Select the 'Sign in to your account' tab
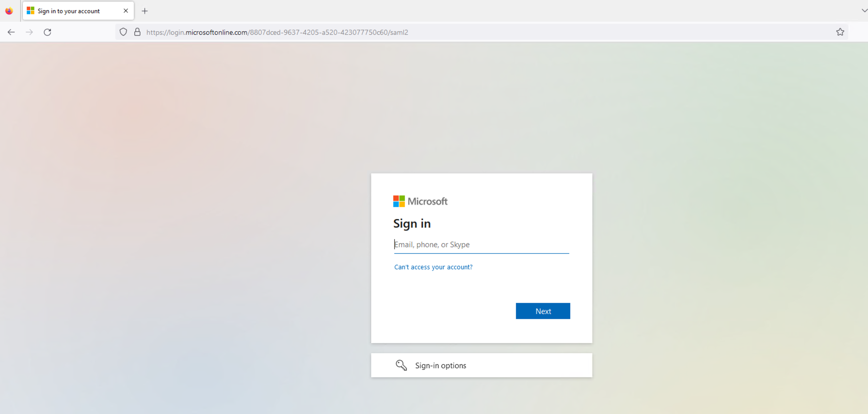 [78, 11]
